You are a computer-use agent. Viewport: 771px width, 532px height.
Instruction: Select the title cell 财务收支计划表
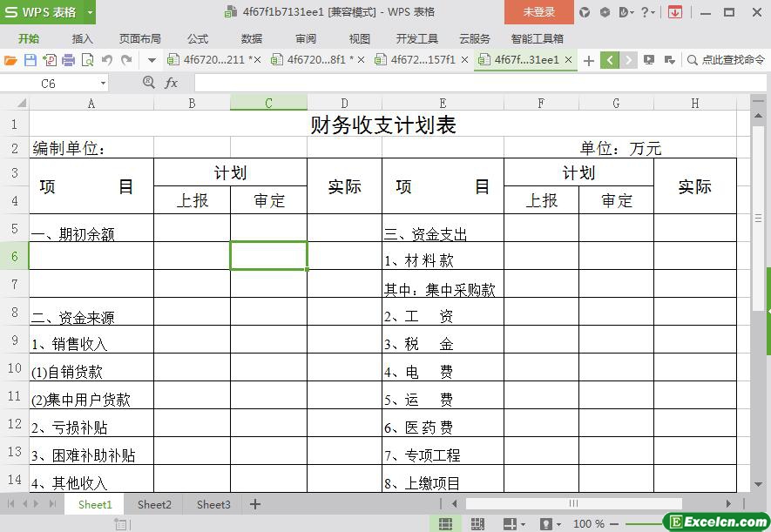coord(383,124)
